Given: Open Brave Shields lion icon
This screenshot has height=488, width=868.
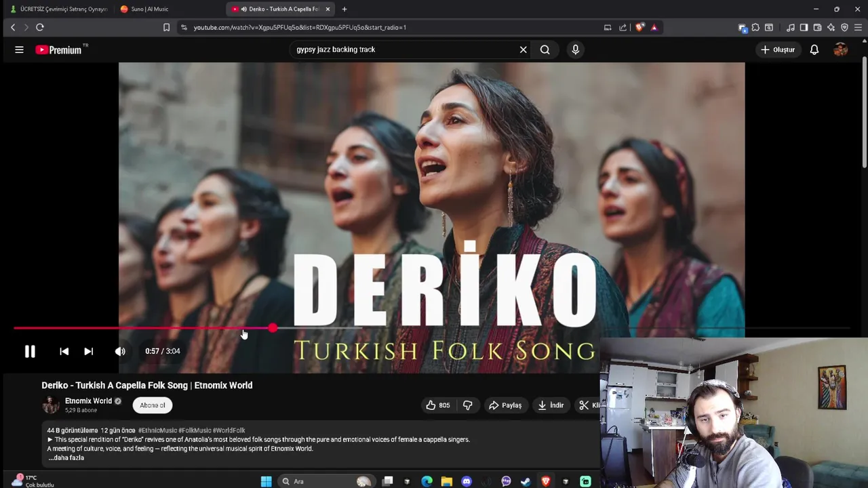Looking at the screenshot, I should [x=639, y=27].
